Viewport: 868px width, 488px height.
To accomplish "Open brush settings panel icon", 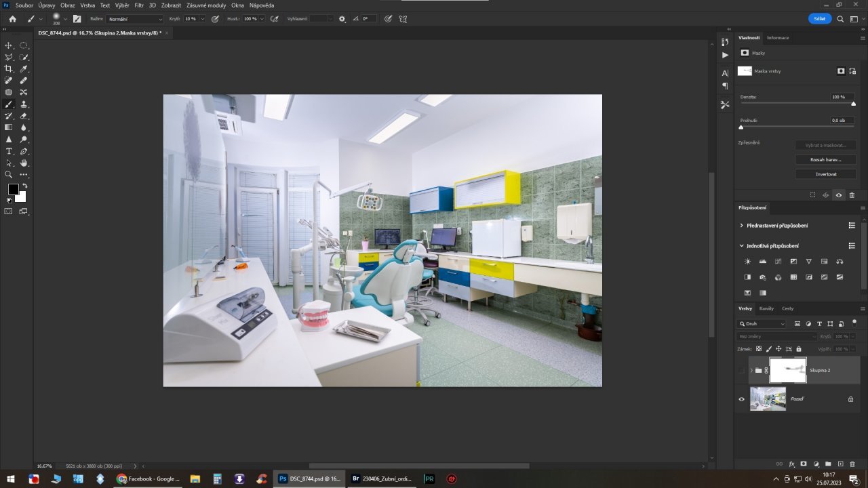I will [77, 19].
